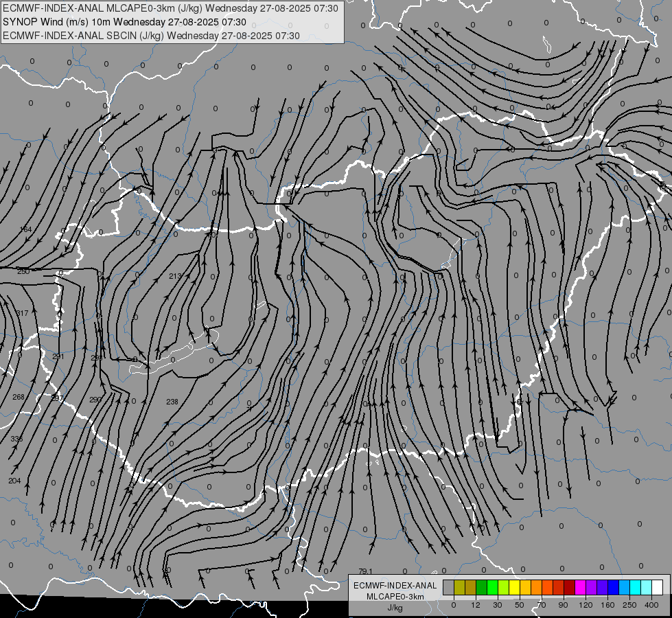672x618 pixels.
Task: Click the J/kg unit label in legend
Action: [395, 608]
